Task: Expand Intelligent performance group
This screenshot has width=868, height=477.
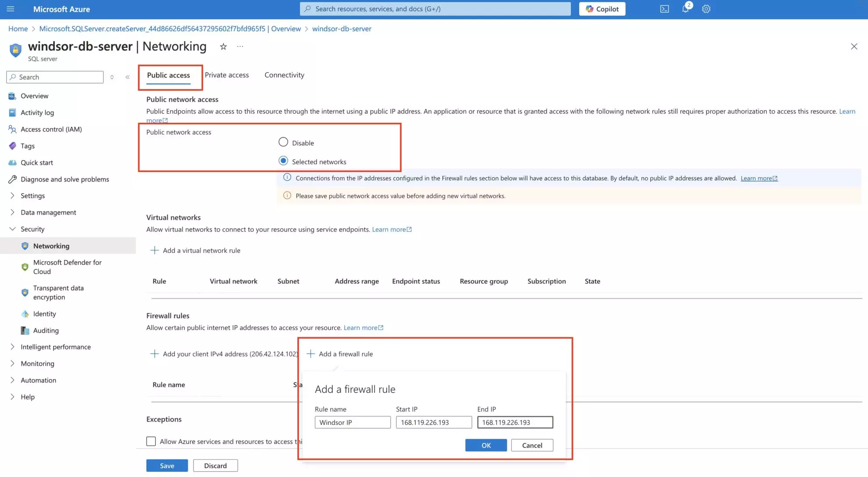Action: [x=12, y=347]
